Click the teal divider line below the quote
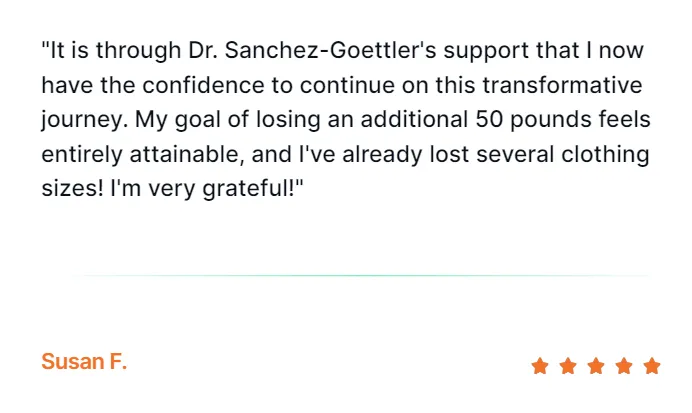The image size is (692, 413). click(362, 275)
